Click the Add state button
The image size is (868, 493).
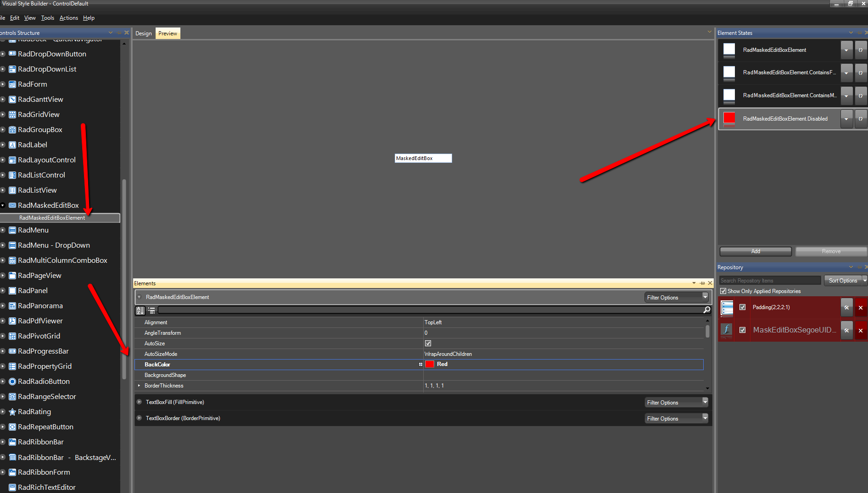pyautogui.click(x=756, y=251)
